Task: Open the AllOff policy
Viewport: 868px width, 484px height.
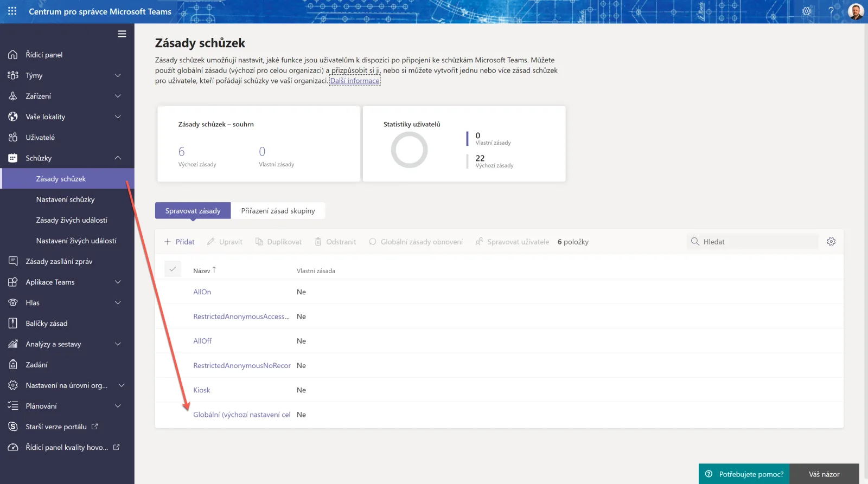Action: [202, 341]
